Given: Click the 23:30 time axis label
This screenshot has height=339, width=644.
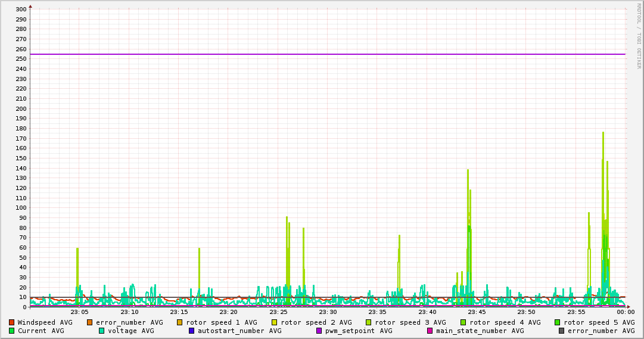Looking at the screenshot, I should point(328,312).
